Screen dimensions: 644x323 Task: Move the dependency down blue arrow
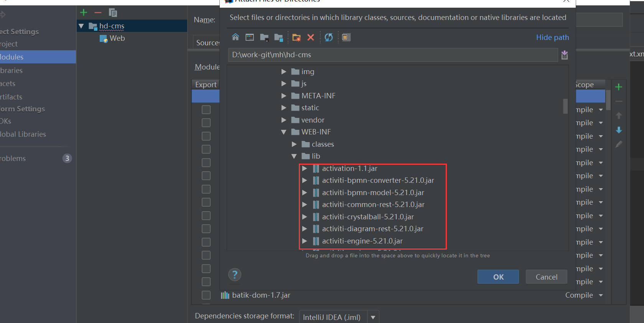619,130
